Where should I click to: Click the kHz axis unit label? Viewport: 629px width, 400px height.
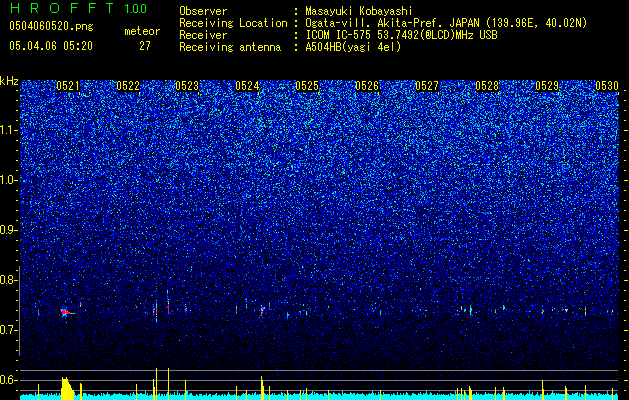[x=9, y=81]
